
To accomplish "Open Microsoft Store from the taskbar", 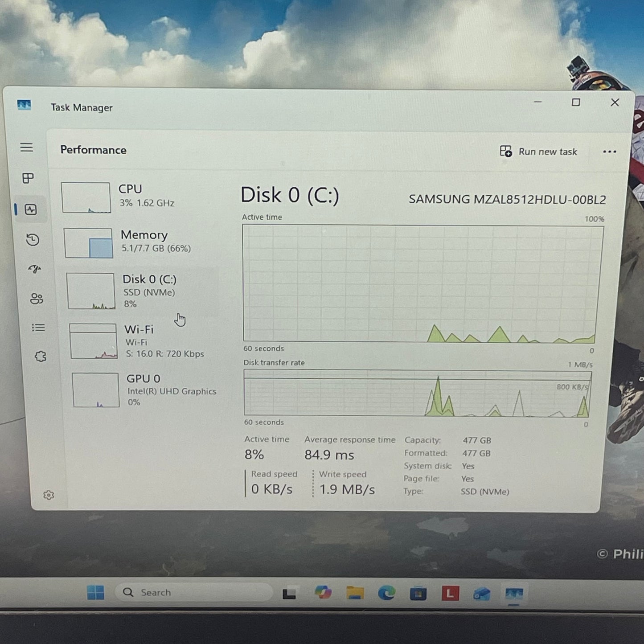I will [418, 594].
